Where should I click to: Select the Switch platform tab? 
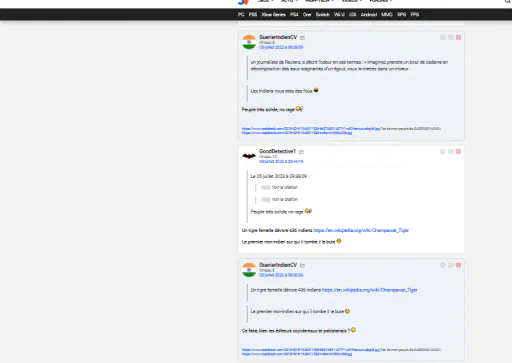coord(323,15)
